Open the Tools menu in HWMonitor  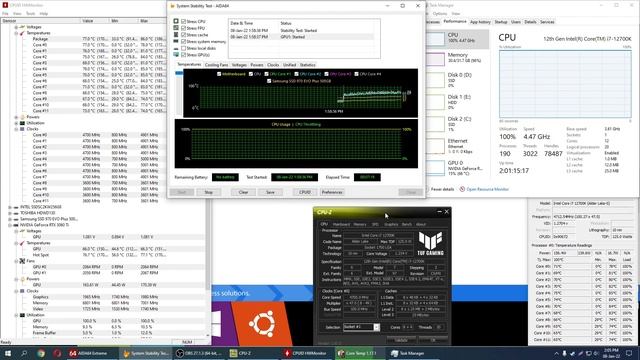31,14
